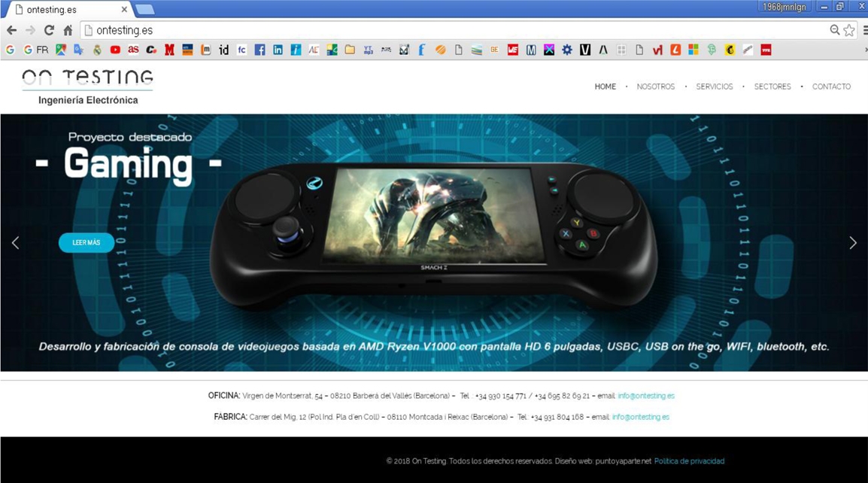868x483 pixels.
Task: Open the bookmarks folder icon
Action: [350, 50]
